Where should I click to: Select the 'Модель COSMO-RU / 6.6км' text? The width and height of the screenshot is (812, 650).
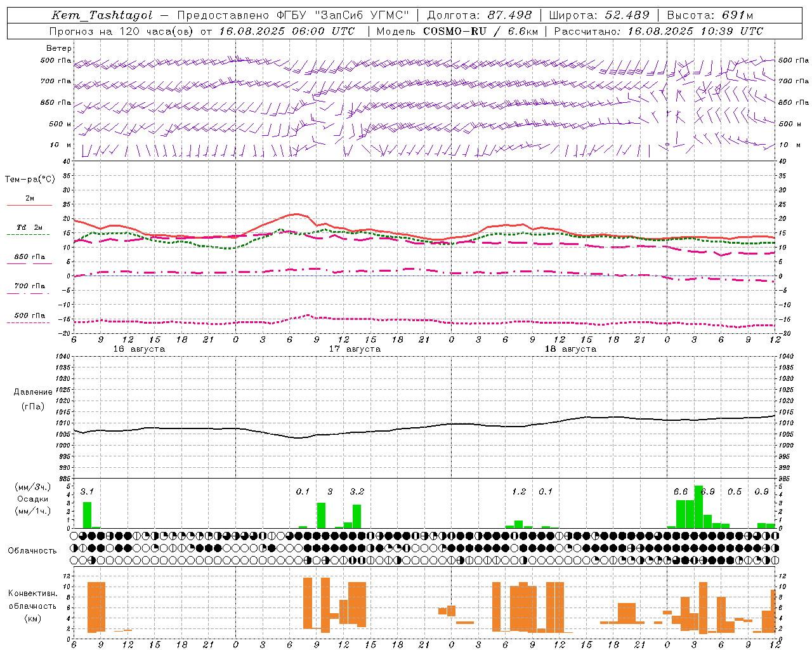[x=457, y=31]
